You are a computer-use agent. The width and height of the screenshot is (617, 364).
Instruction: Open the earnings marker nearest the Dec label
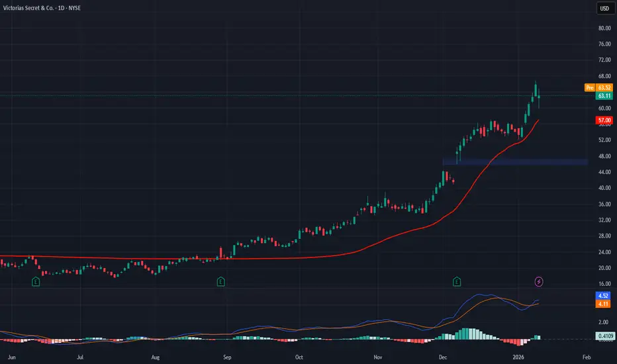[x=456, y=282]
